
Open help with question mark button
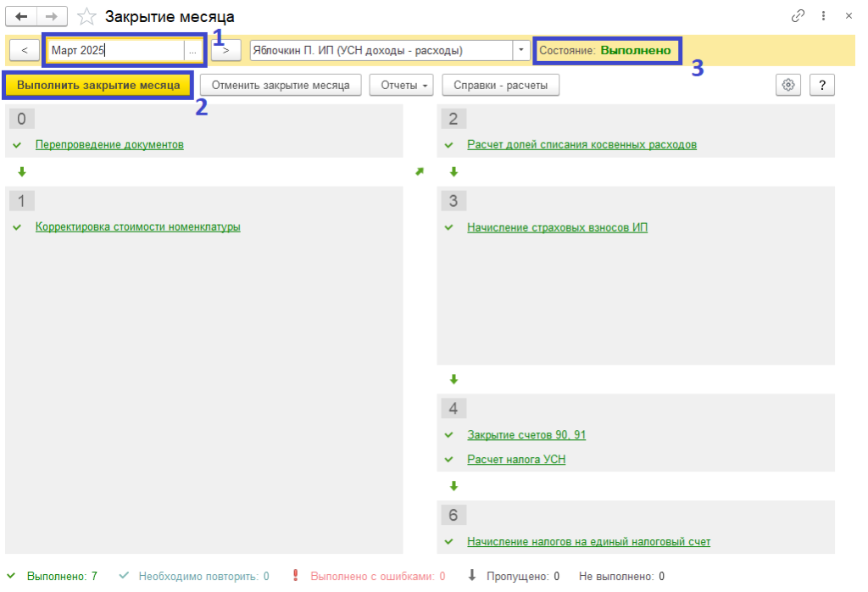click(x=822, y=85)
